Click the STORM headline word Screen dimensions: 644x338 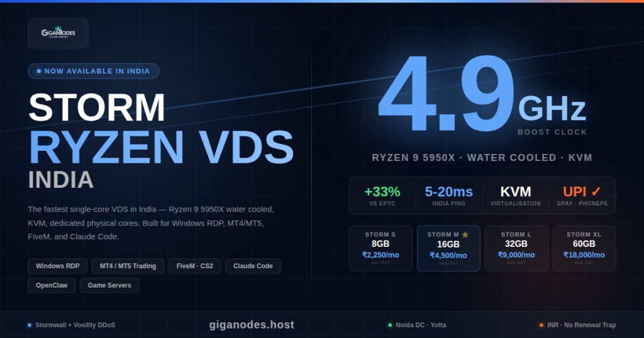pos(97,107)
